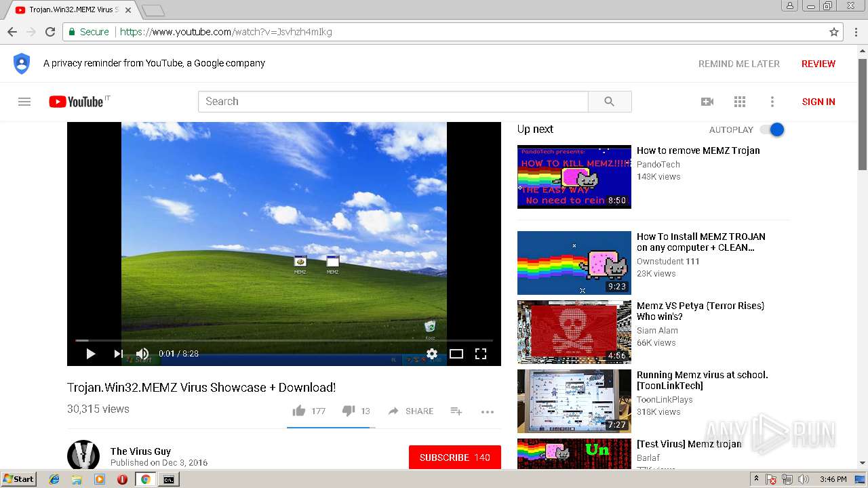Dislike the video with thumbs down

(x=349, y=411)
